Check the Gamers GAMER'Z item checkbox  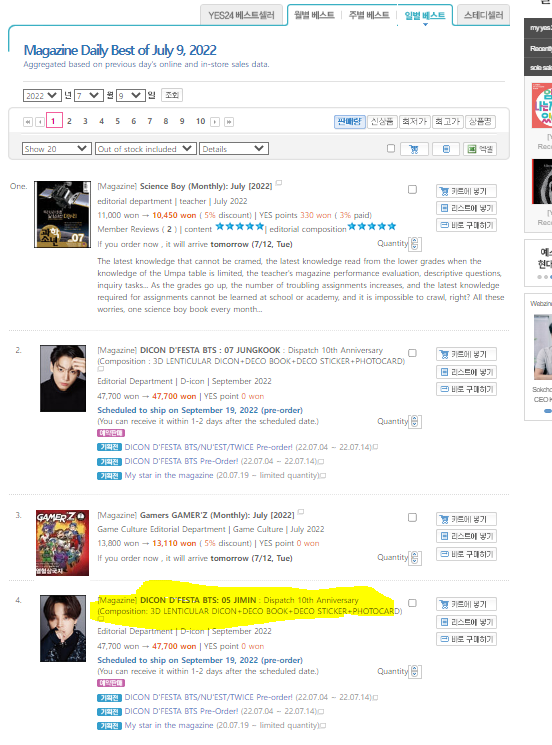pos(412,517)
